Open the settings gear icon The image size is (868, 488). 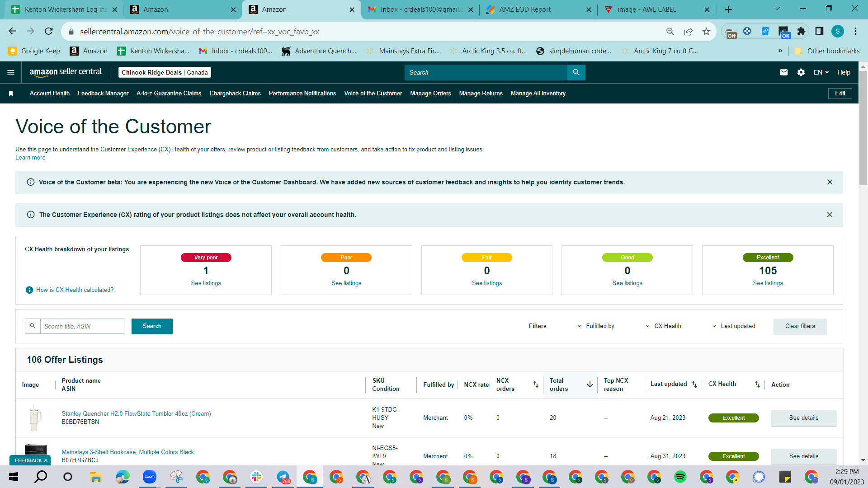pos(801,72)
